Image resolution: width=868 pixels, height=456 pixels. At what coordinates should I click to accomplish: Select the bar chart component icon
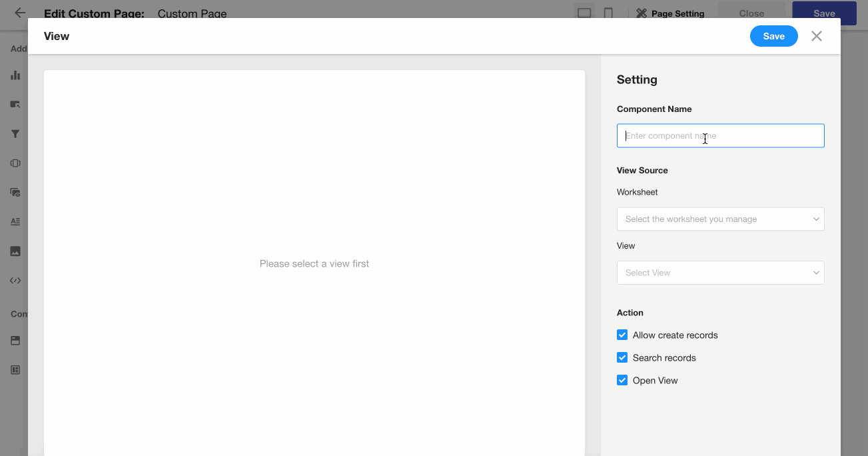pyautogui.click(x=15, y=75)
